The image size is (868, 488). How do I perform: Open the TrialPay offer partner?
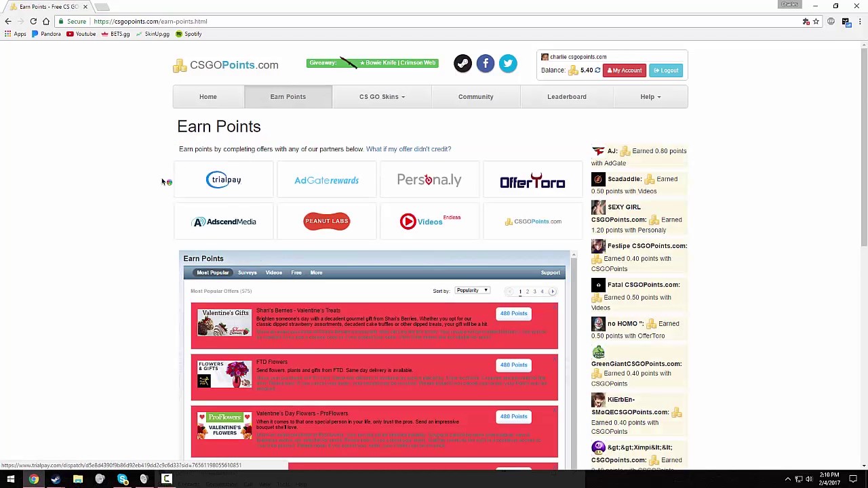pyautogui.click(x=224, y=180)
